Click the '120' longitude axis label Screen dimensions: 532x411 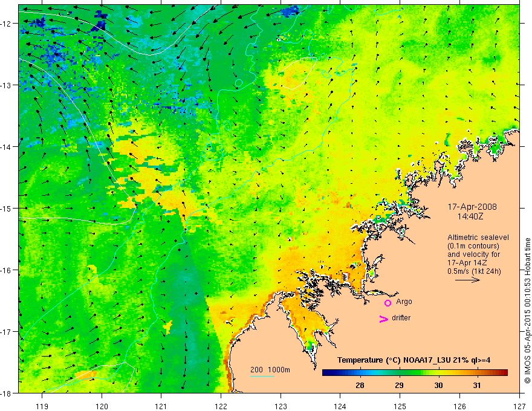[102, 406]
